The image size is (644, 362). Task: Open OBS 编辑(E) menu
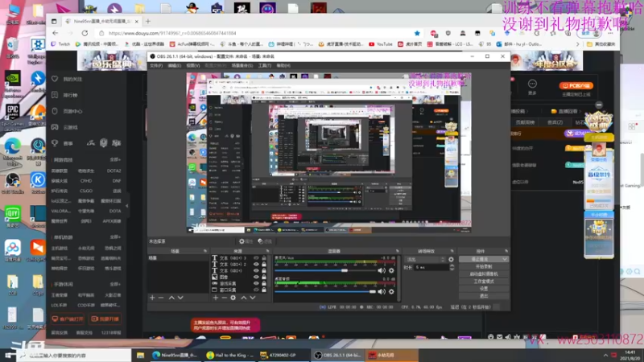click(x=174, y=66)
